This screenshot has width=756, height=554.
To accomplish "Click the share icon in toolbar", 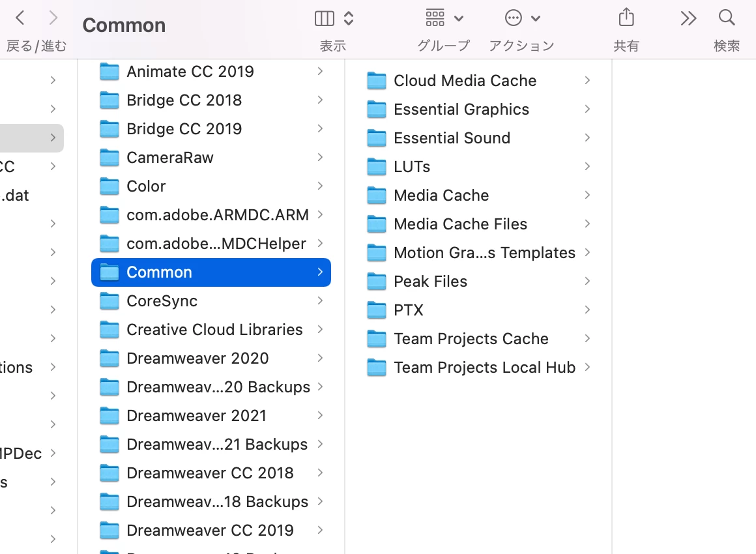I will pos(626,18).
